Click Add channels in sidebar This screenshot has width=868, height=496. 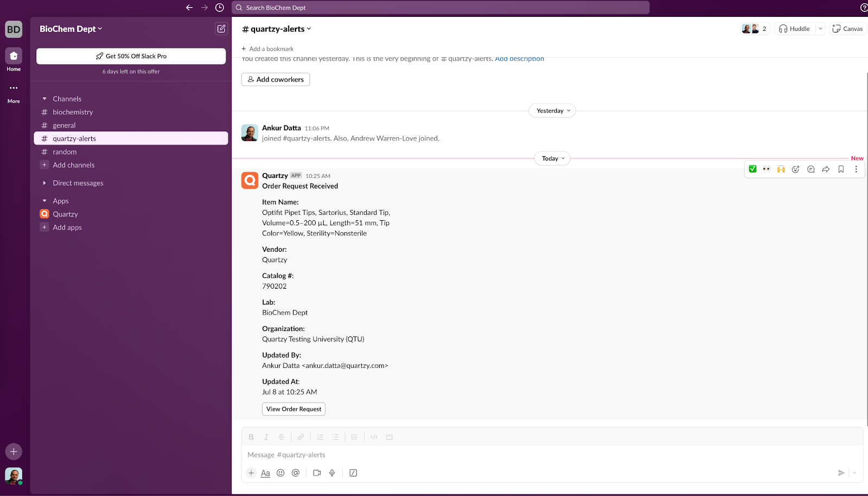click(x=131, y=165)
